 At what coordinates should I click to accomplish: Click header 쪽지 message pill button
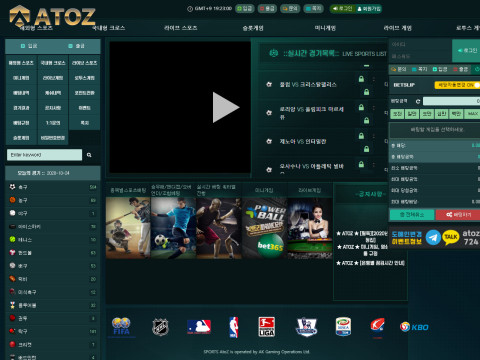313,9
